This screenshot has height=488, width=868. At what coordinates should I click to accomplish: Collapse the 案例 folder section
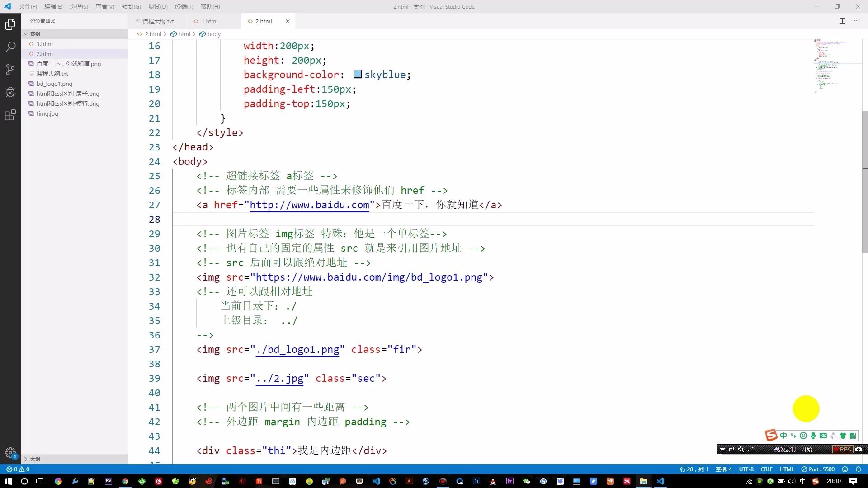pyautogui.click(x=35, y=34)
